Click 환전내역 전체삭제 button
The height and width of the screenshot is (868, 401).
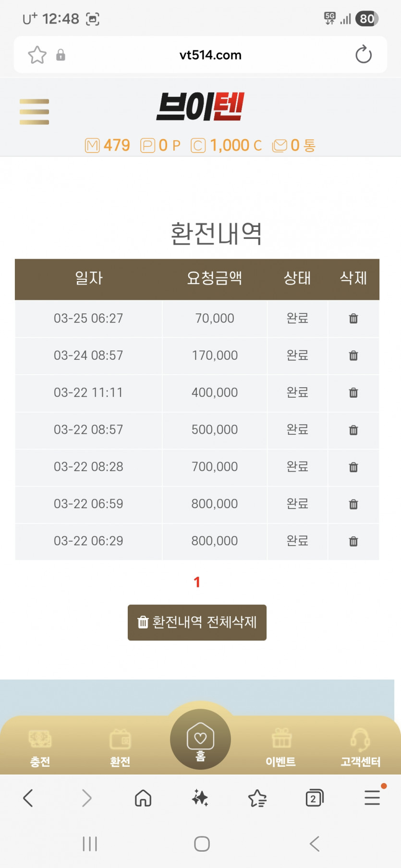(x=197, y=622)
